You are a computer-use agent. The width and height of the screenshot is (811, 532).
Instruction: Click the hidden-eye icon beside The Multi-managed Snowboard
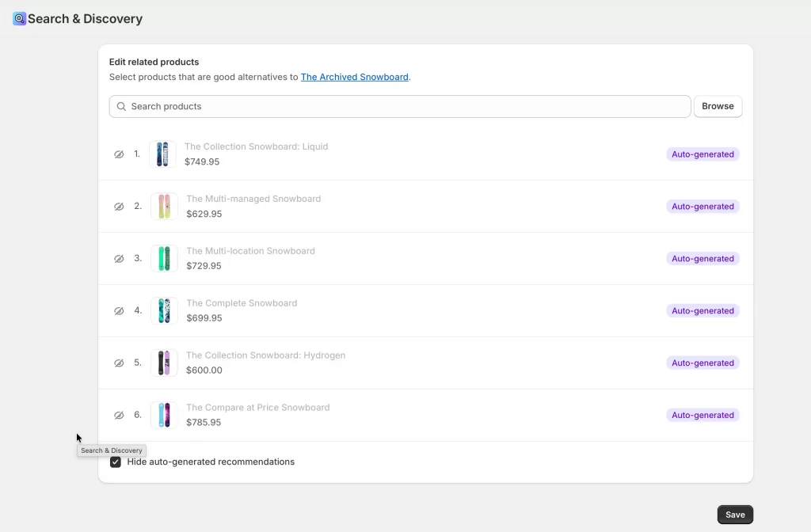click(x=119, y=206)
